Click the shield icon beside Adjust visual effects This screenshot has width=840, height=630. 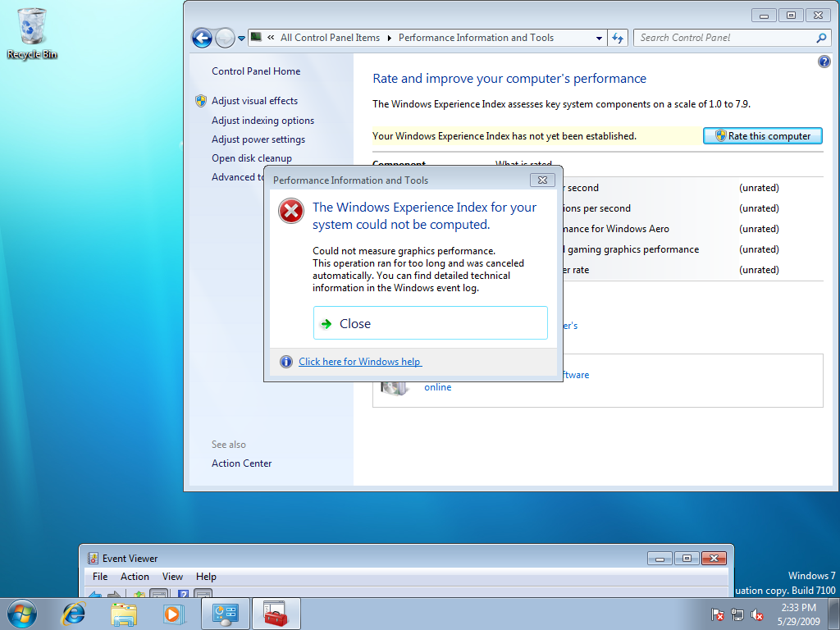point(201,101)
